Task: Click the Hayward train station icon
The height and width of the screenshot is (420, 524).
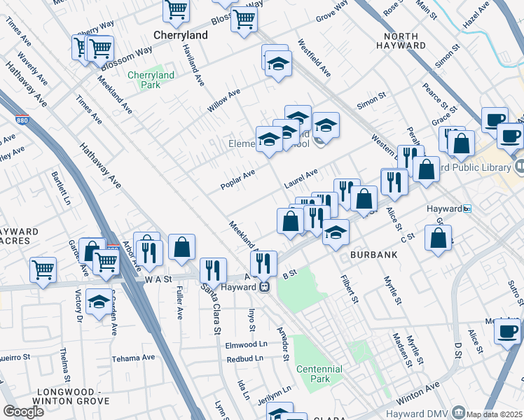Action: (264, 287)
